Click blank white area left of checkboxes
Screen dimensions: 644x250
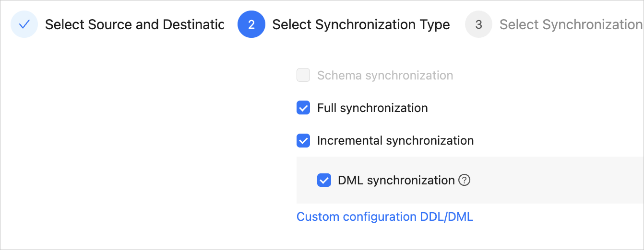click(144, 144)
